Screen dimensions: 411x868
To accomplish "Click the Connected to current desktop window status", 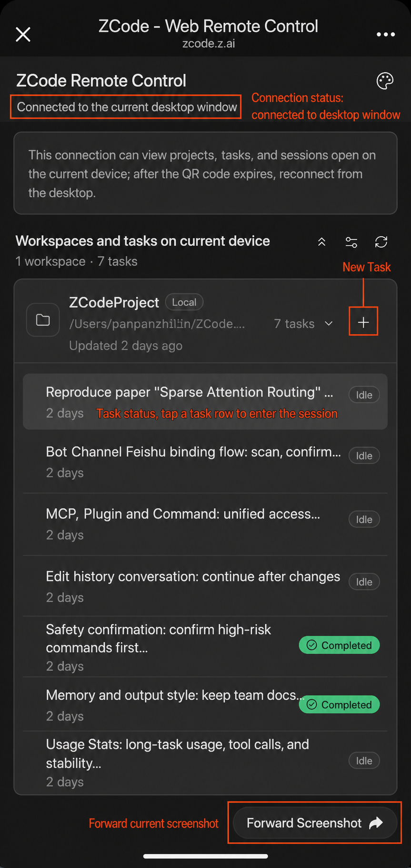I will point(127,107).
